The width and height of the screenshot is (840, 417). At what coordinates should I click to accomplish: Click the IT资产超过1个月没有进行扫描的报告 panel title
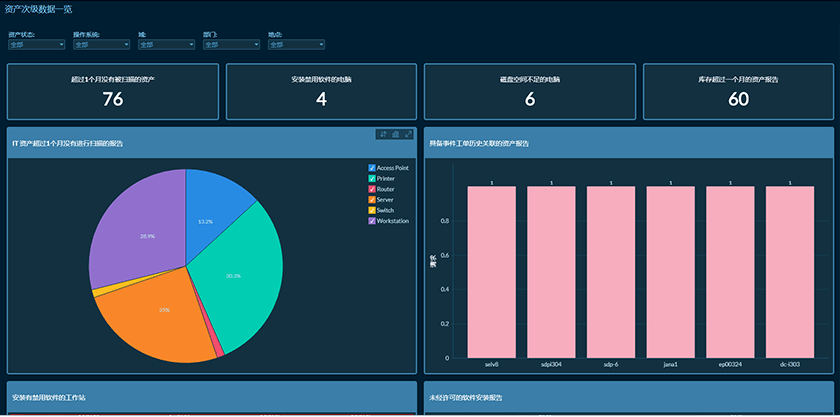tap(68, 144)
